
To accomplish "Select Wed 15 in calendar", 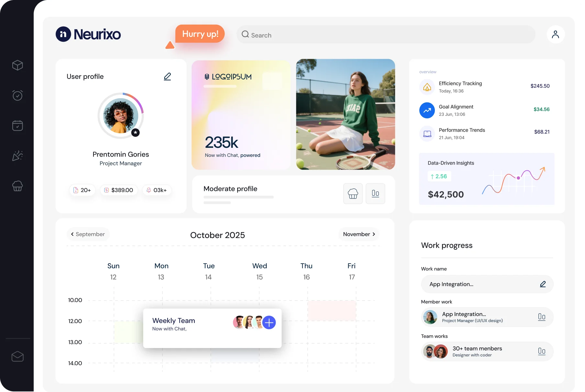I will 259,271.
